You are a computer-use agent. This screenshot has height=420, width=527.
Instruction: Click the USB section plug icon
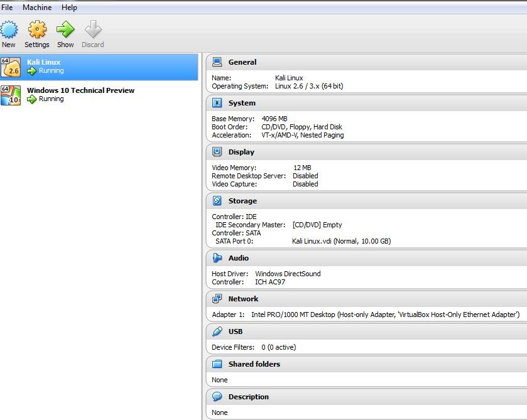pyautogui.click(x=217, y=331)
